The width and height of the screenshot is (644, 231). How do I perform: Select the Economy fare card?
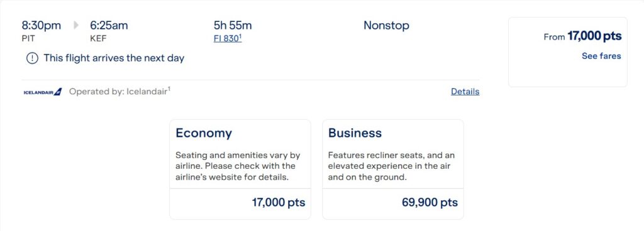(x=240, y=169)
